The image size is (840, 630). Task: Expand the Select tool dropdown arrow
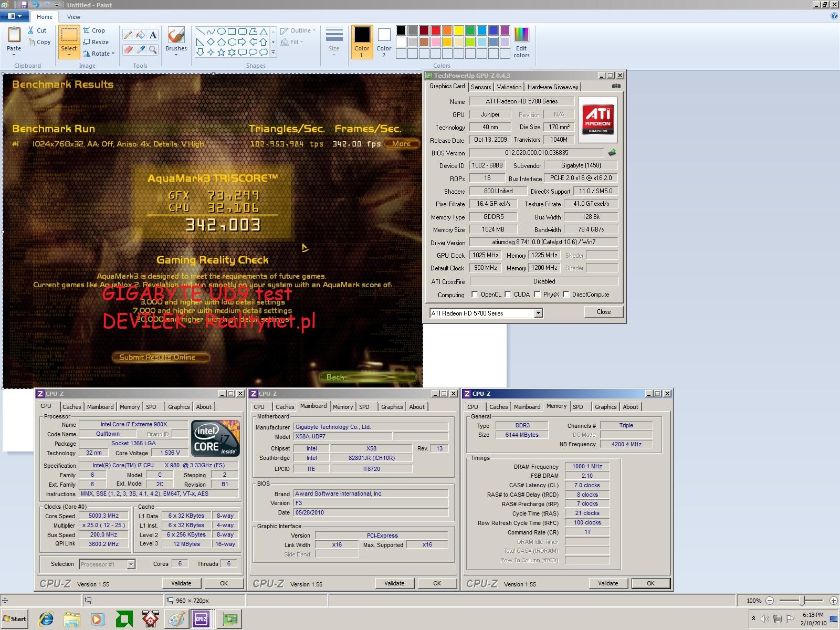tap(69, 54)
